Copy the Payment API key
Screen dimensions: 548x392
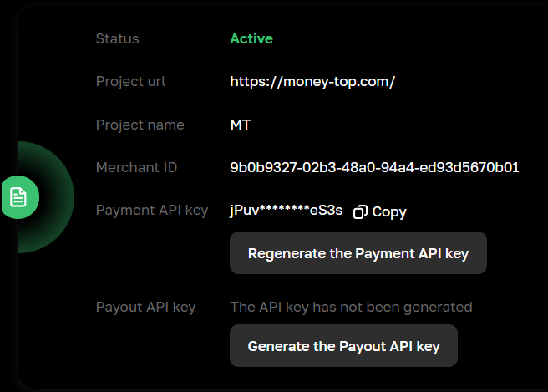(388, 212)
